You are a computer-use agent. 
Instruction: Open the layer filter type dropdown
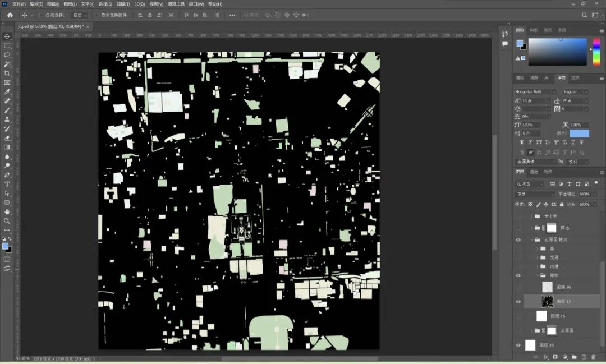click(530, 184)
